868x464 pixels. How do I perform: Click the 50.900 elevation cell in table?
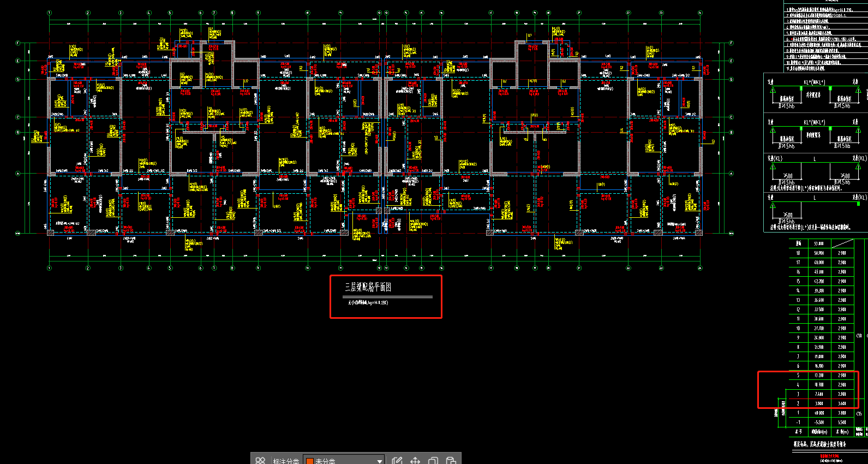pyautogui.click(x=819, y=253)
